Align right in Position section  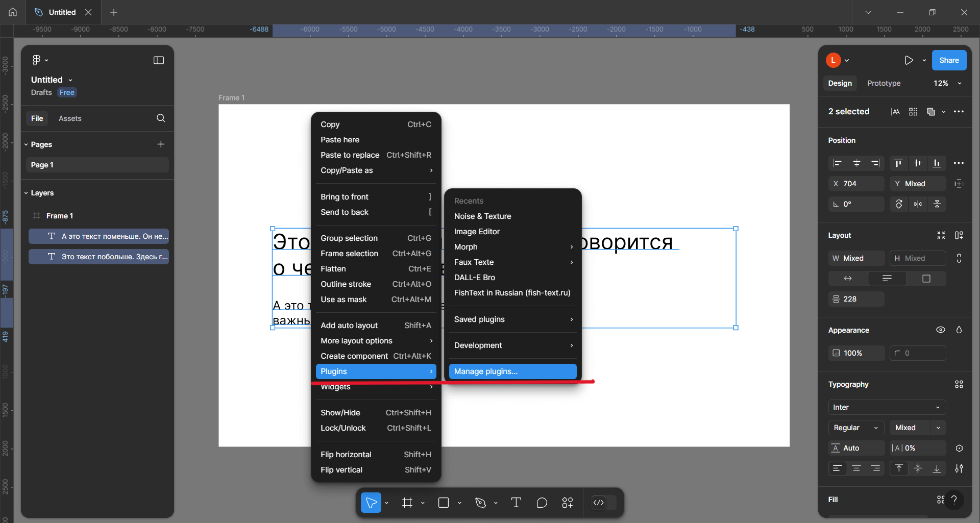click(875, 163)
